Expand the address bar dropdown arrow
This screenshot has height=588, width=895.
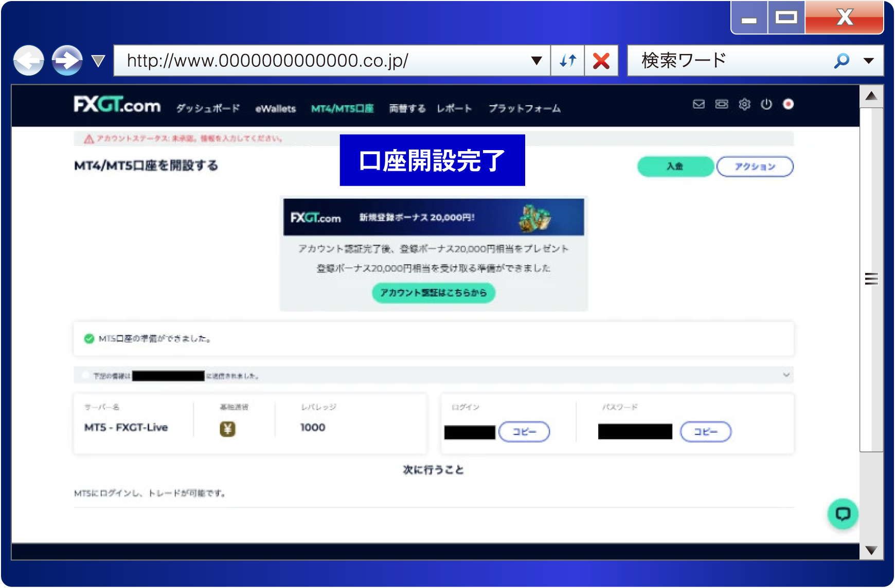536,61
